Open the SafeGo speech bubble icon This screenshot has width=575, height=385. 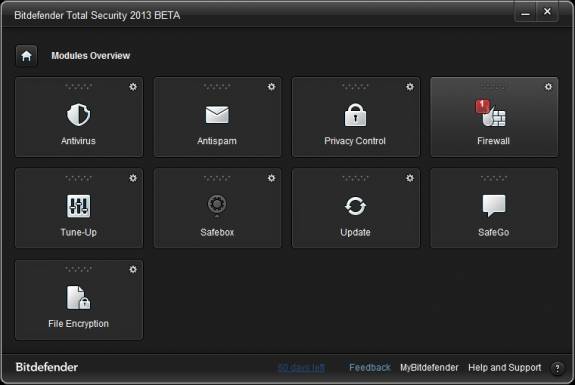pos(494,206)
